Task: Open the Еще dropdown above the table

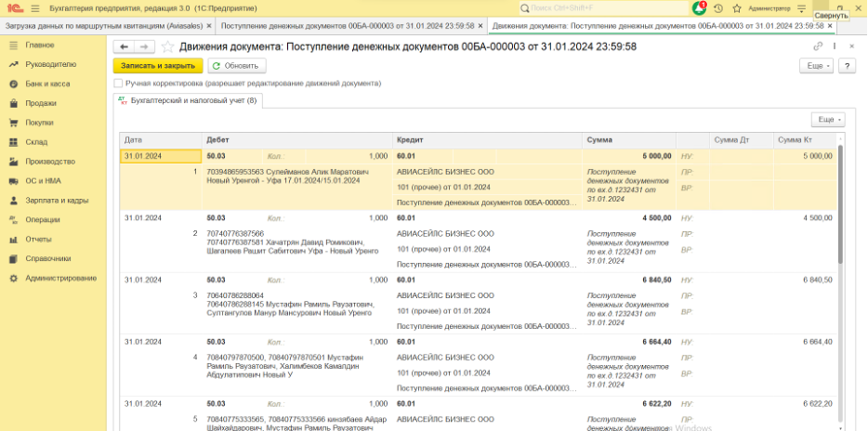Action: (x=828, y=120)
